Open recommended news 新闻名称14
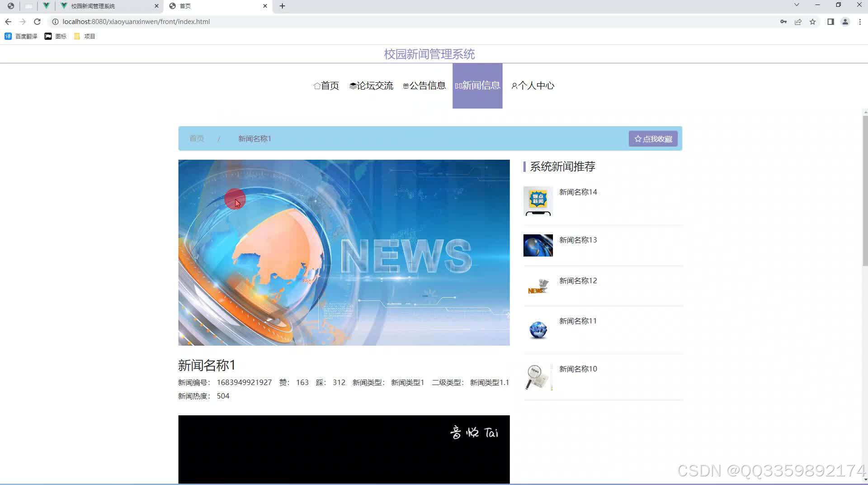Viewport: 868px width, 485px height. (x=578, y=192)
